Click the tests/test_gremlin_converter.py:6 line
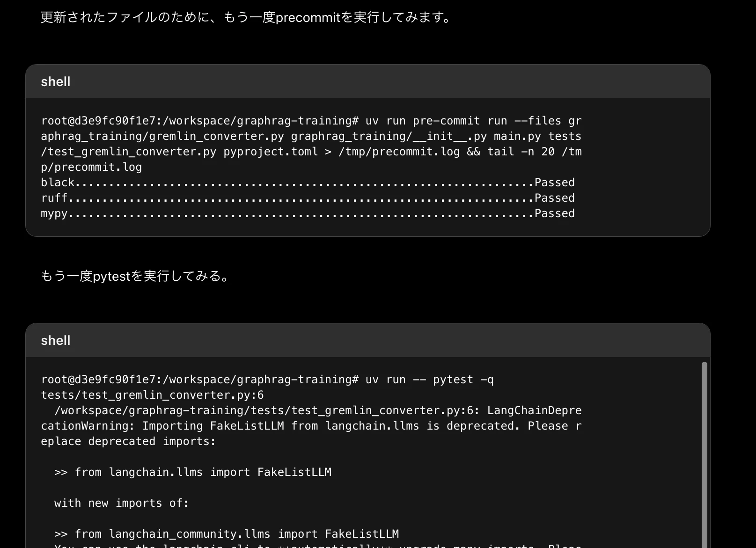 point(152,395)
